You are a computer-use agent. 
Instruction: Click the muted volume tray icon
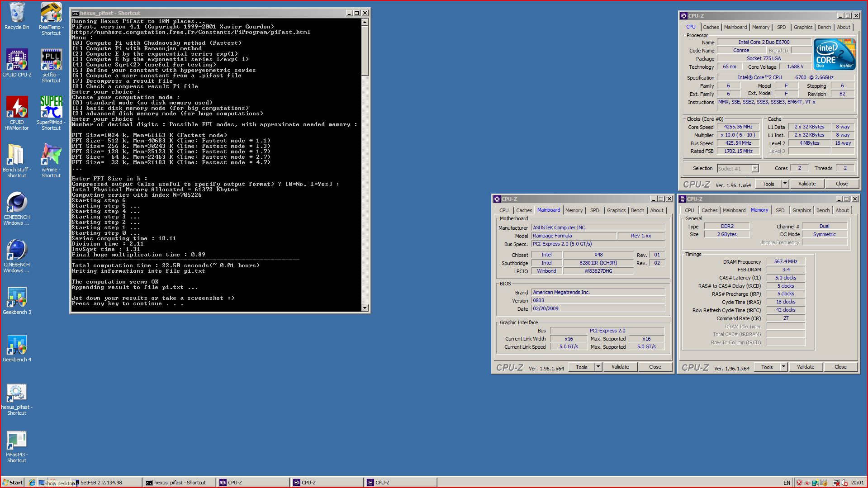[x=844, y=483]
